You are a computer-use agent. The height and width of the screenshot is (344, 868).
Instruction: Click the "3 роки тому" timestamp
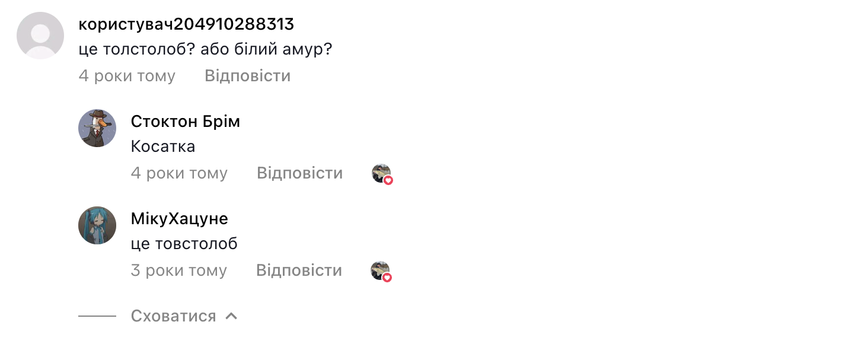tap(178, 270)
